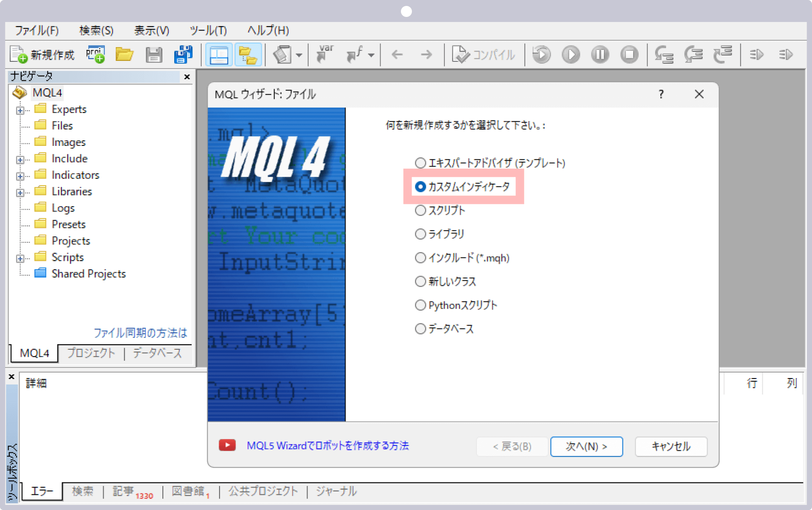This screenshot has width=812, height=510.
Task: Click the forward arrow navigation icon
Action: 426,55
